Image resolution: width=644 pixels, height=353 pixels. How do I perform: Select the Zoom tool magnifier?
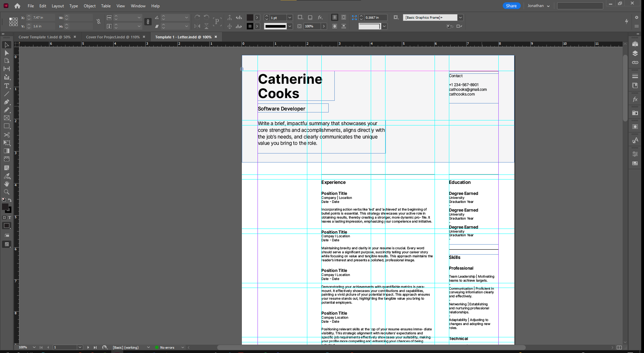[x=6, y=192]
